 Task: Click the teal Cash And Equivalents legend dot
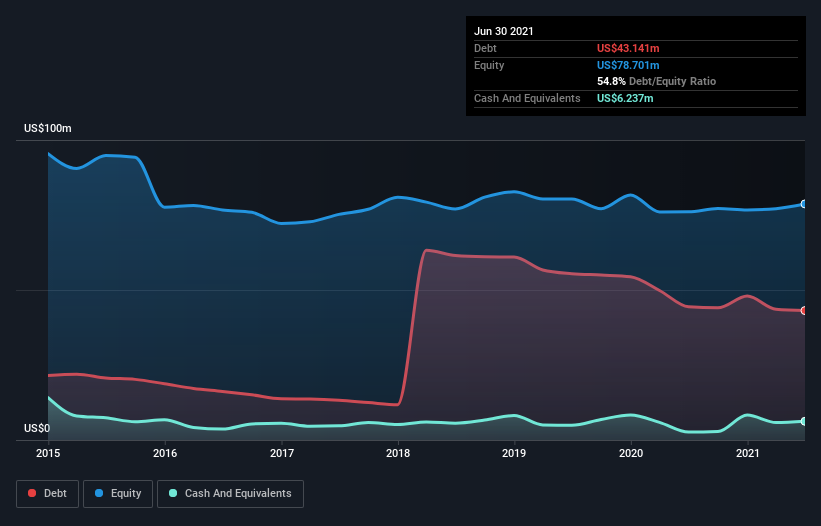click(173, 493)
